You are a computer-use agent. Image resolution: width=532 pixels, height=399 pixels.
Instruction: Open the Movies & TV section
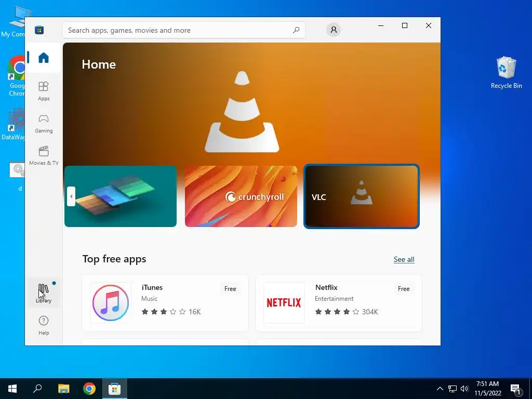click(x=44, y=155)
